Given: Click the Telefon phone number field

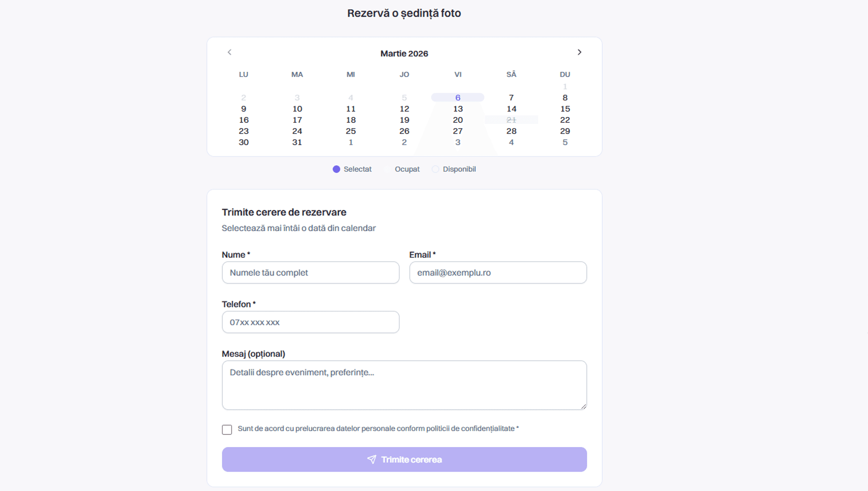Looking at the screenshot, I should tap(310, 322).
